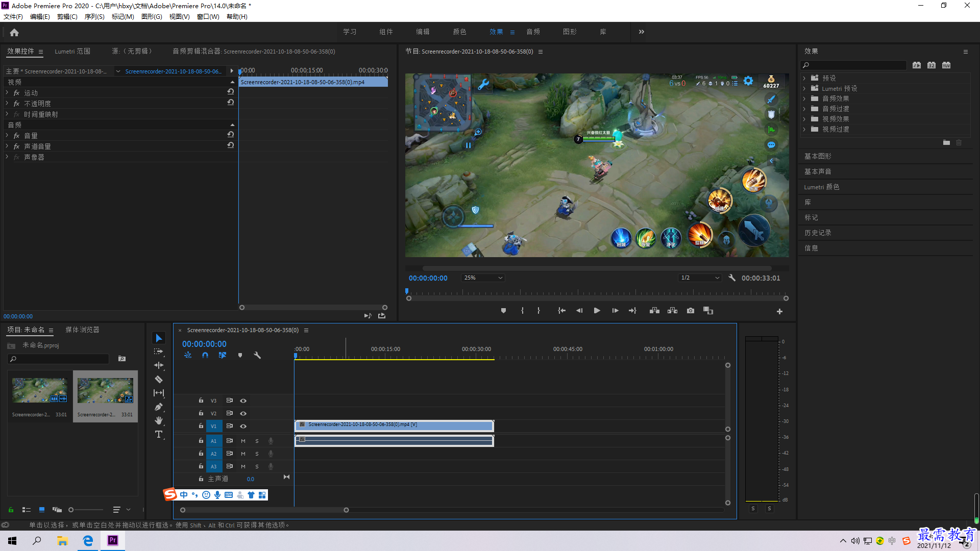The width and height of the screenshot is (980, 551).
Task: Step back one frame in Program monitor
Action: click(579, 311)
